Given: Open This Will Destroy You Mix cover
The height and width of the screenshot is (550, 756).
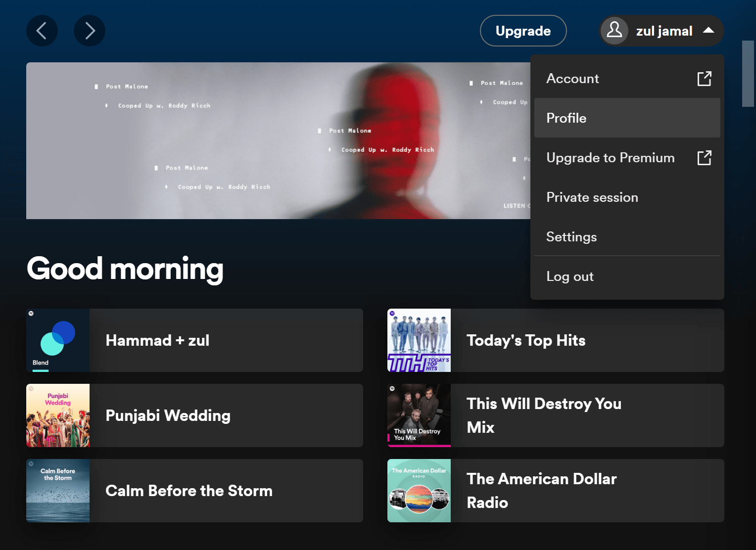Looking at the screenshot, I should [419, 415].
